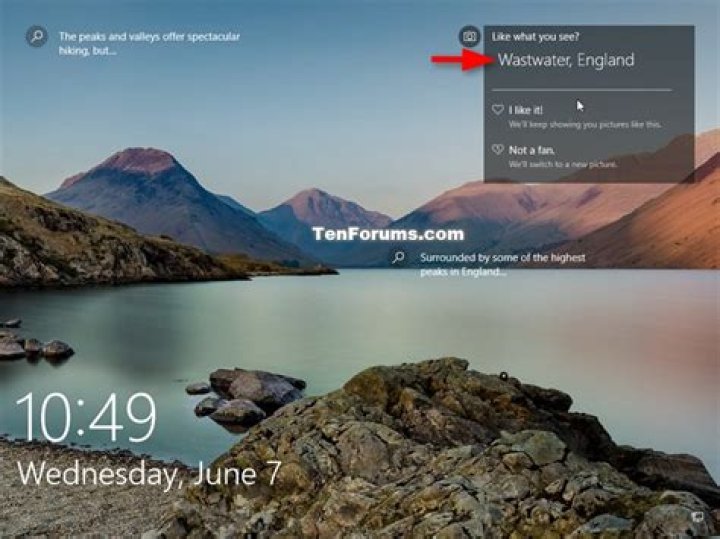Click "We'll switch to a new picture." text

pyautogui.click(x=562, y=164)
